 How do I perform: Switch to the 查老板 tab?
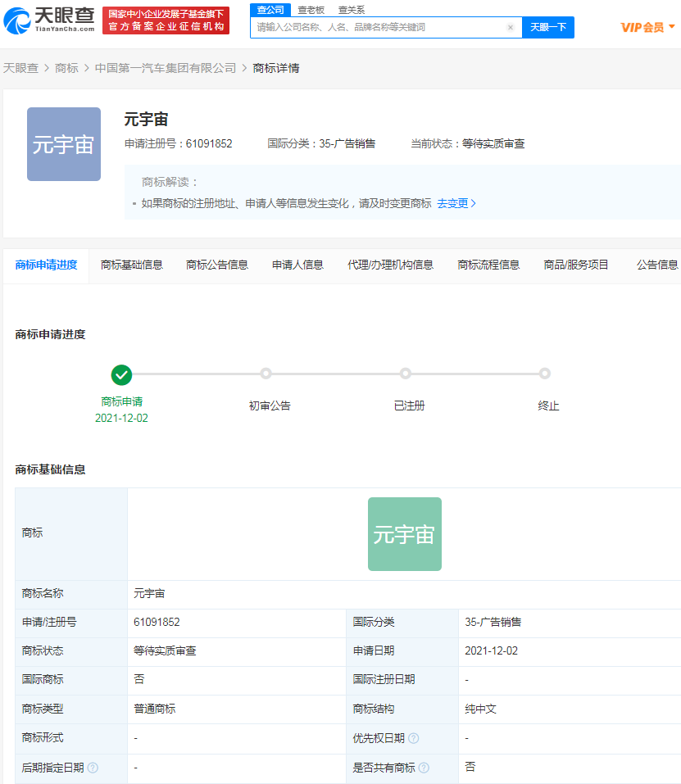coord(310,9)
